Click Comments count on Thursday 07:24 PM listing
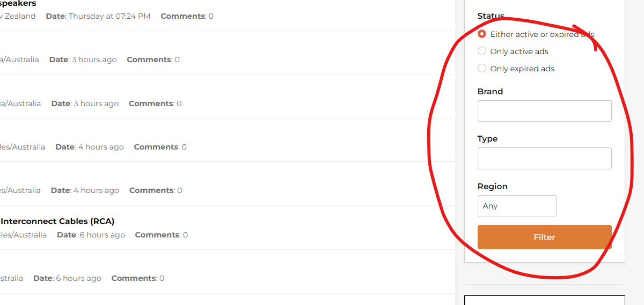This screenshot has width=644, height=305. point(187,16)
